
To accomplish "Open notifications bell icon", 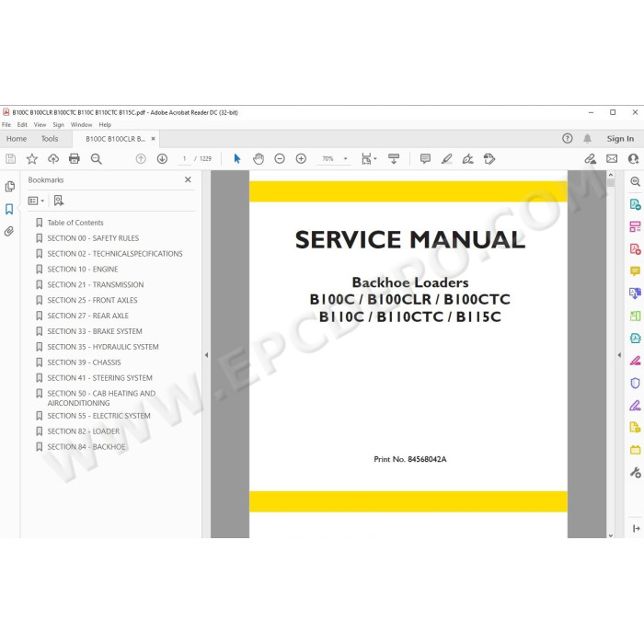I will coord(588,138).
